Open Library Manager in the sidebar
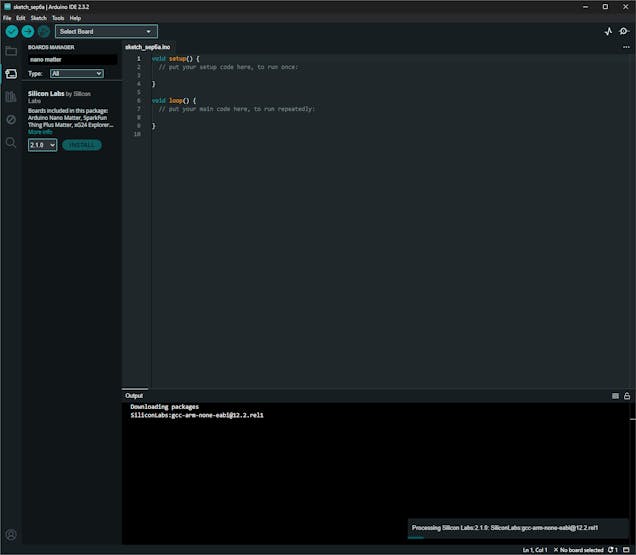Image resolution: width=636 pixels, height=555 pixels. [x=11, y=97]
